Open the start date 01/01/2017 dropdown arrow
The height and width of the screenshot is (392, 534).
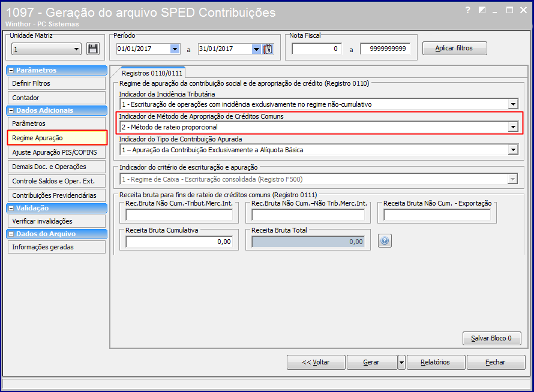click(x=175, y=49)
